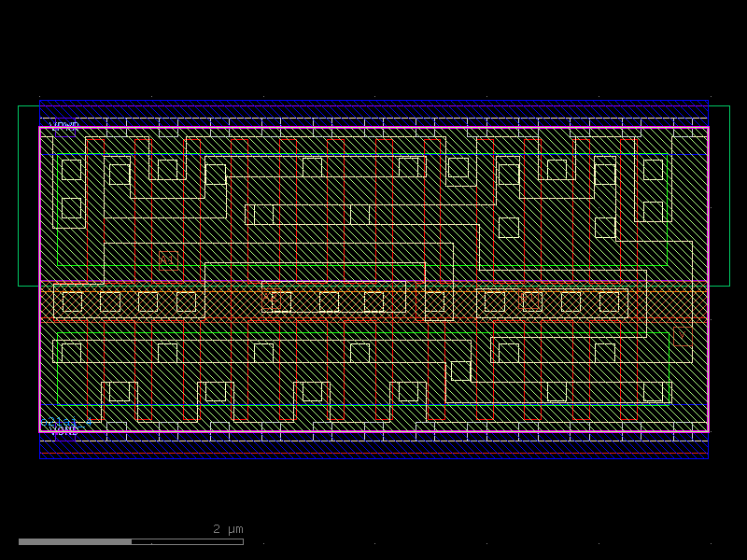Select the boxed pin label in right band
This screenshot has width=747, height=560.
(x=531, y=301)
